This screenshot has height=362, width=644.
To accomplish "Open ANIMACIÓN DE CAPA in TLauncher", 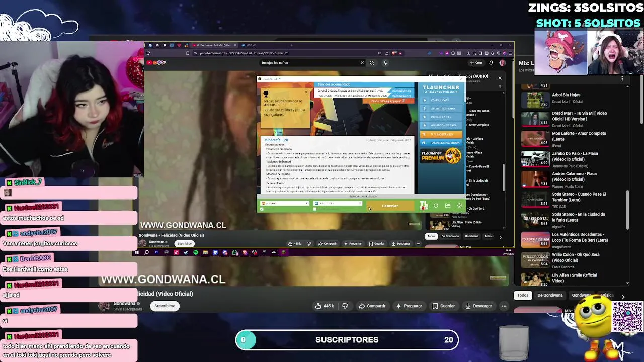I will click(441, 125).
